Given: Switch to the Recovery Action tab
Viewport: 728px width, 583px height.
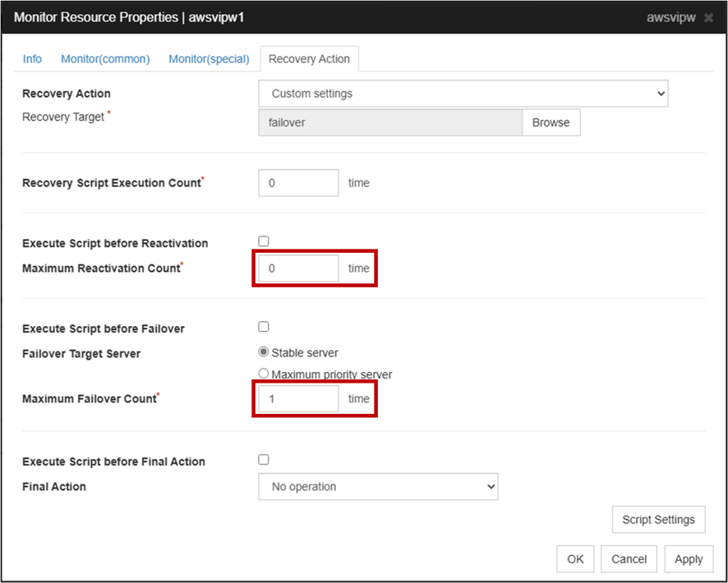Looking at the screenshot, I should [309, 58].
